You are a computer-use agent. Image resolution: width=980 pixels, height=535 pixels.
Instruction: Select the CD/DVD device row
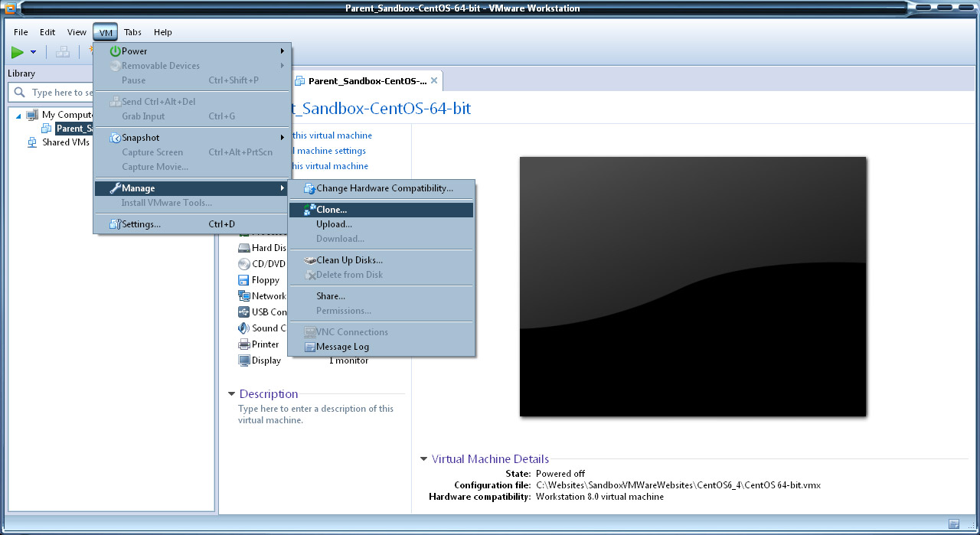point(261,264)
